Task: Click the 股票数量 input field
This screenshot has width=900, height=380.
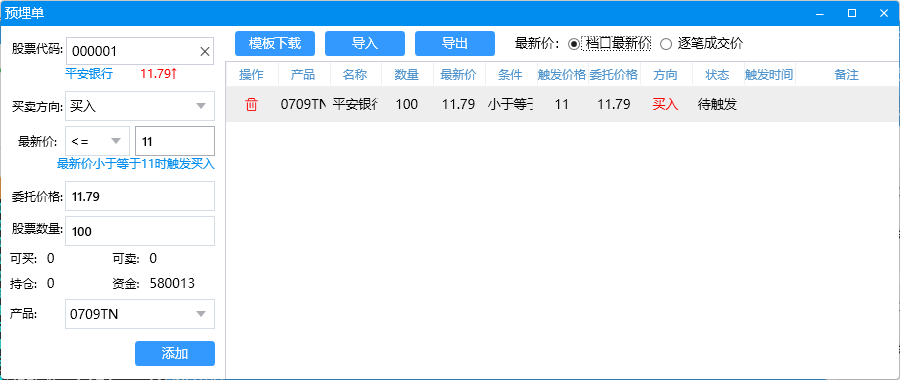Action: pyautogui.click(x=140, y=231)
